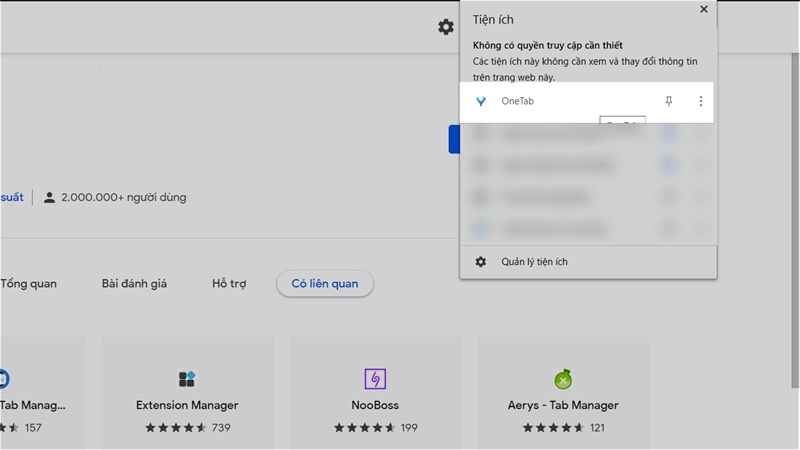Image resolution: width=800 pixels, height=450 pixels.
Task: Select the Có liên quan tab
Action: (324, 284)
